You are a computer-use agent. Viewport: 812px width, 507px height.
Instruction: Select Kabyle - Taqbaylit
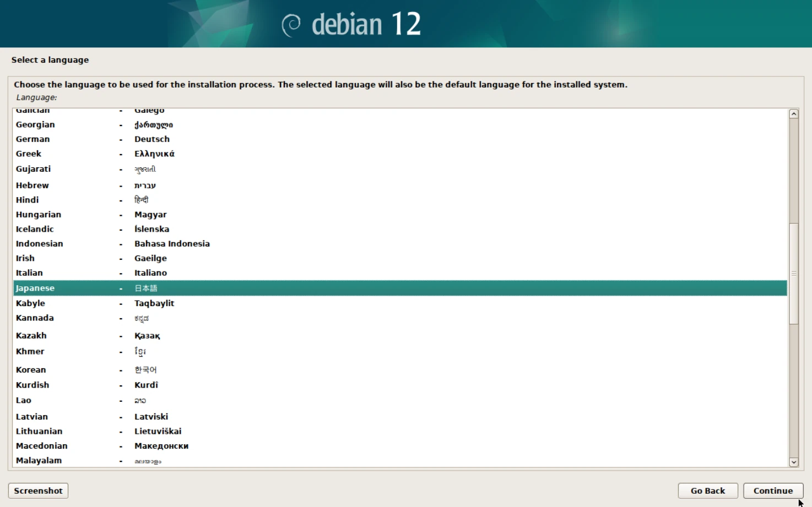400,303
